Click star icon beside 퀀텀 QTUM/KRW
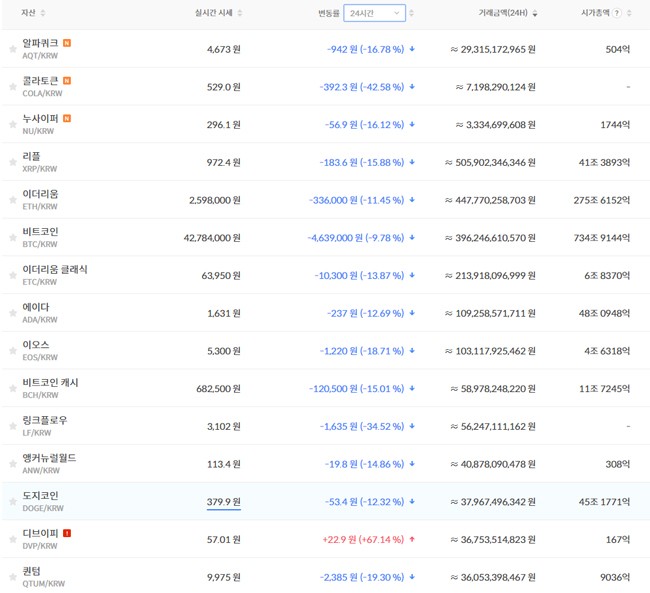The image size is (650, 593). 13,578
